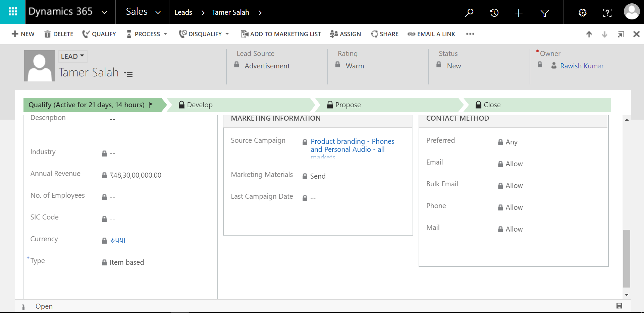Click the help question mark icon
644x313 pixels.
pyautogui.click(x=607, y=13)
